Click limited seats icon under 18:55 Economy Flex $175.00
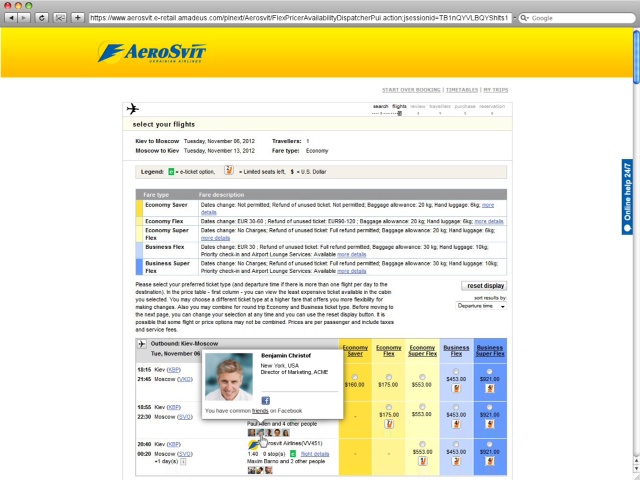 [389, 424]
